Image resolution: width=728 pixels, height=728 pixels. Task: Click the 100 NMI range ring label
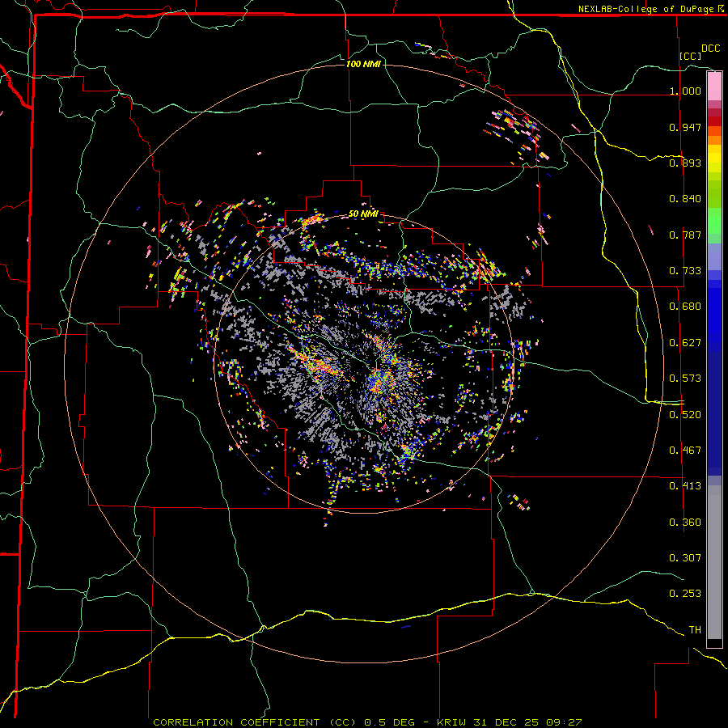[x=363, y=64]
